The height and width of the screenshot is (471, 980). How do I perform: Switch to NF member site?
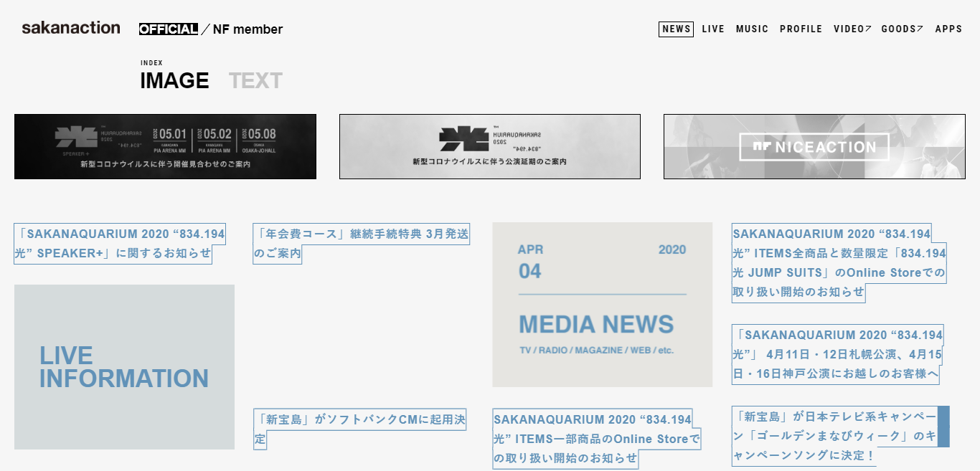click(248, 29)
